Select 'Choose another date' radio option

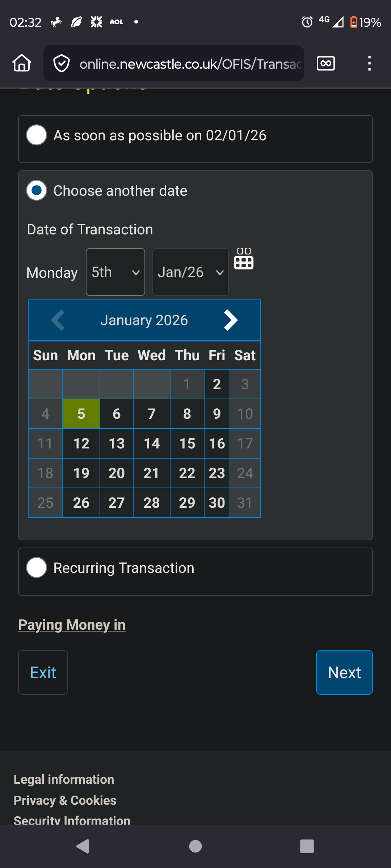coord(37,191)
